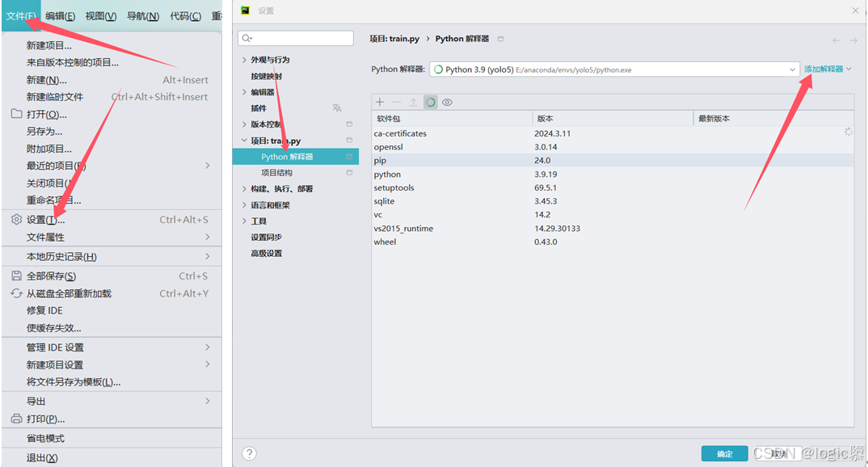The image size is (868, 467).
Task: Open the 最近的项目 submenu
Action: 112,166
